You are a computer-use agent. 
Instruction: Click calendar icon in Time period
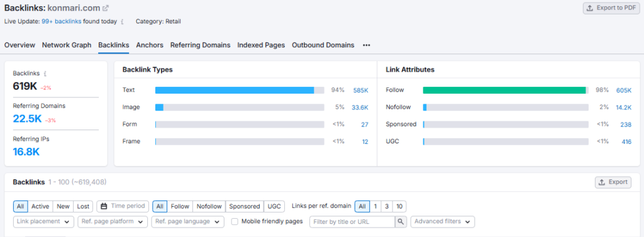104,206
